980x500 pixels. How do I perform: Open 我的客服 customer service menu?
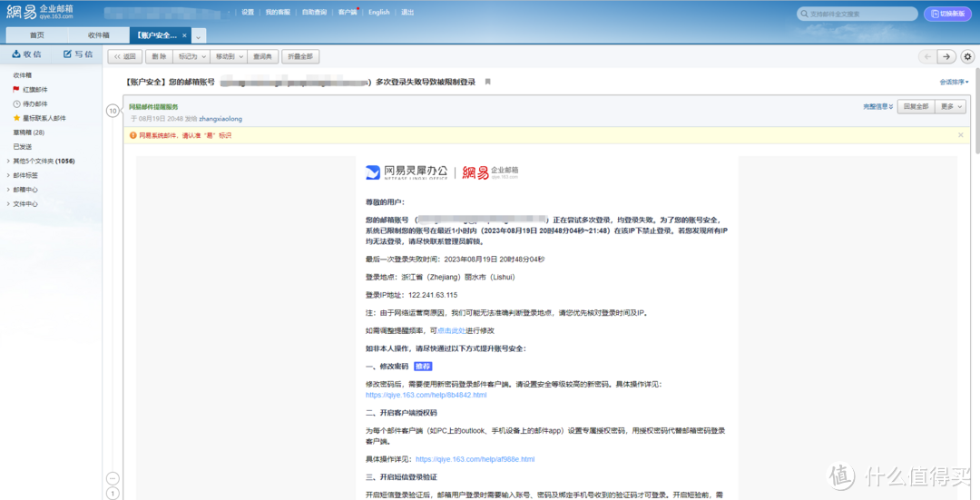pos(278,12)
